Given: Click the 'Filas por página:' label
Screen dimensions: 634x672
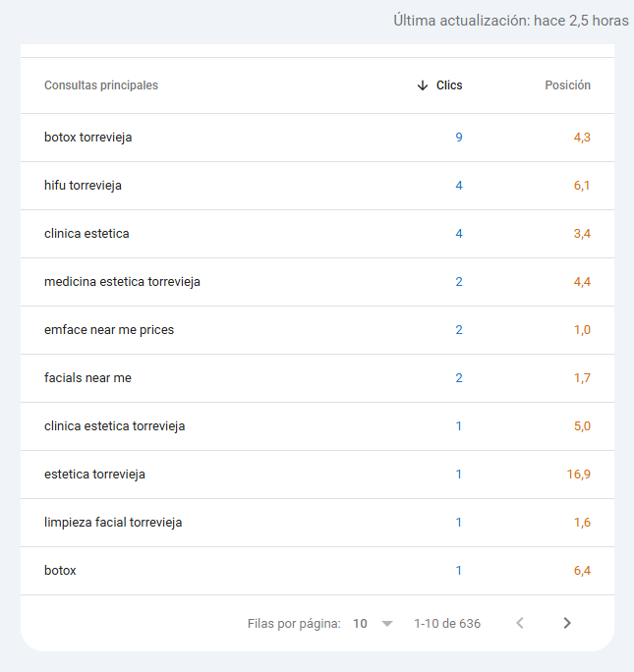Looking at the screenshot, I should [294, 624].
